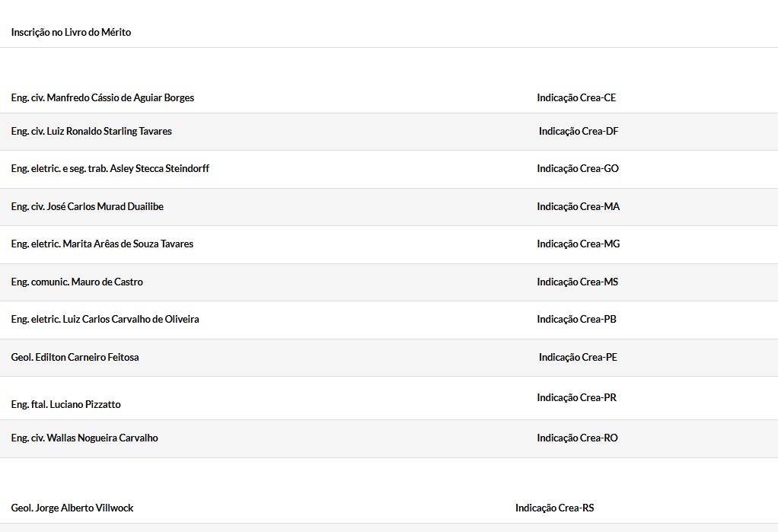Click the 'Indicação Crea-PB' cell
The height and width of the screenshot is (532, 778).
[x=576, y=320]
